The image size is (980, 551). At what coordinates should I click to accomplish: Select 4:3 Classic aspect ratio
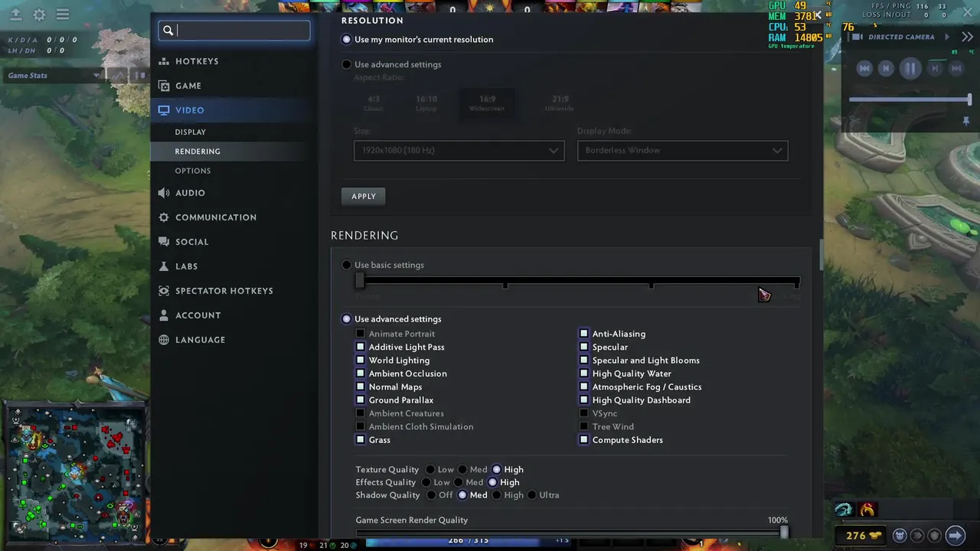(374, 103)
